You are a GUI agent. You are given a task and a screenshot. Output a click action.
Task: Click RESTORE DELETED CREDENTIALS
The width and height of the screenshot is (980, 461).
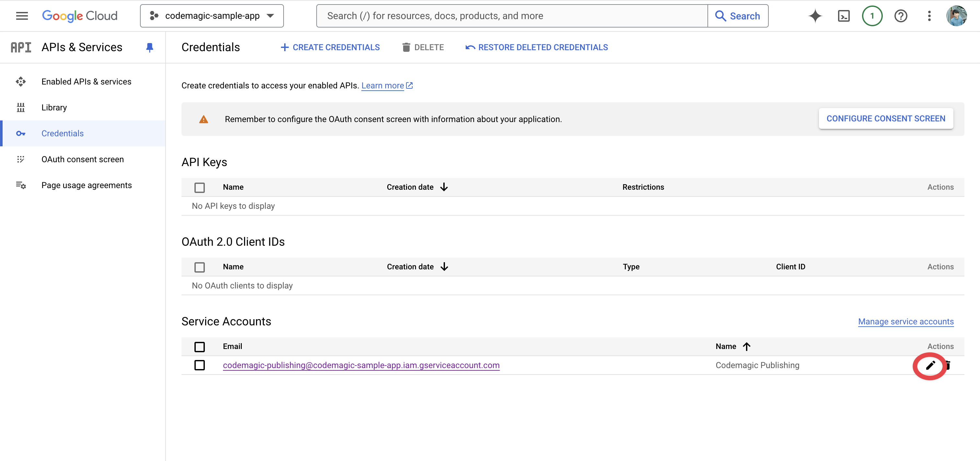pos(536,47)
